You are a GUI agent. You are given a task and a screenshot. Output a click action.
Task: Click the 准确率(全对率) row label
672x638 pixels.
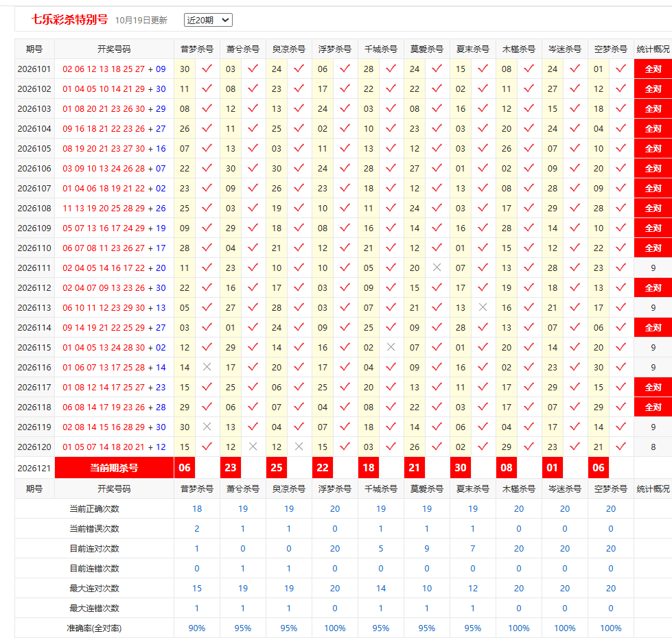click(94, 628)
